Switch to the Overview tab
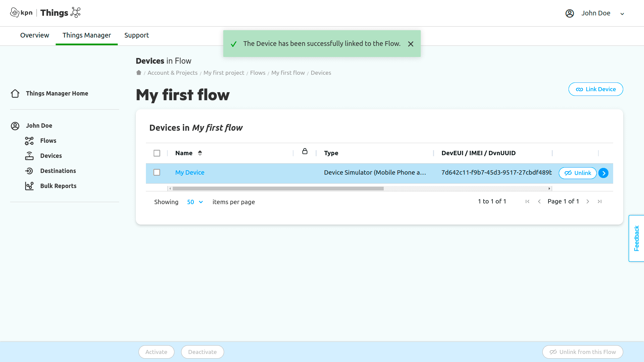Viewport: 644px width, 362px height. 35,35
